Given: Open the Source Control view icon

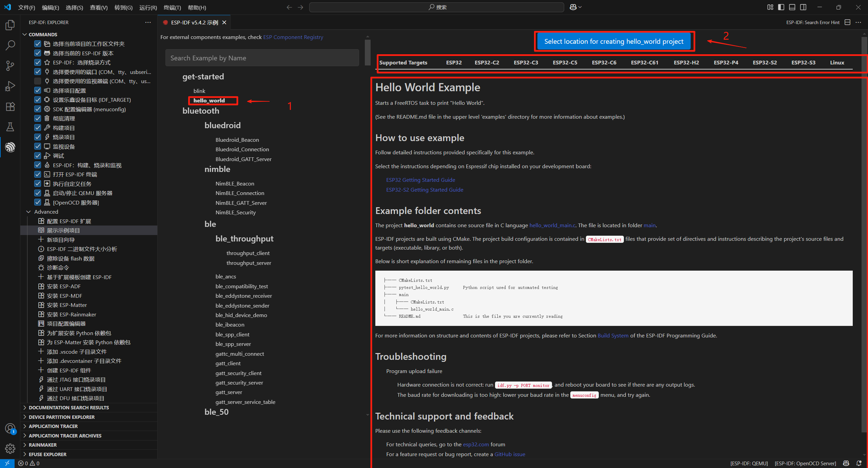Looking at the screenshot, I should click(x=10, y=66).
